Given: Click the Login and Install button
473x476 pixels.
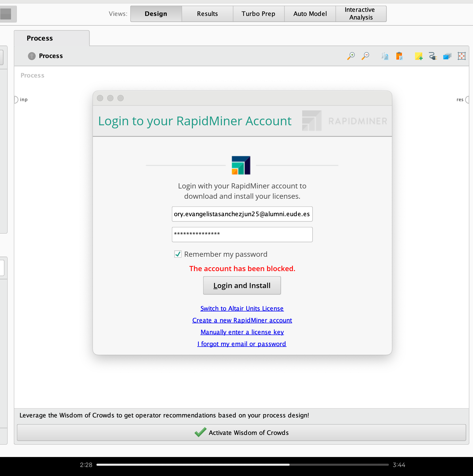Looking at the screenshot, I should point(242,285).
